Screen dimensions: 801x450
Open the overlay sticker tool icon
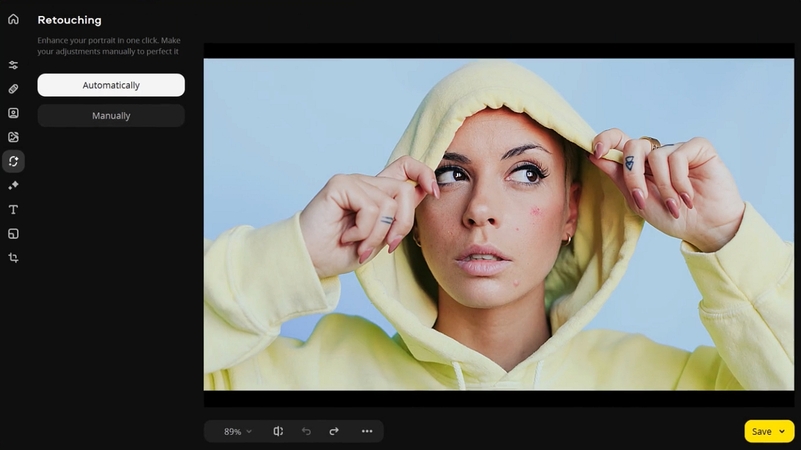[x=13, y=234]
